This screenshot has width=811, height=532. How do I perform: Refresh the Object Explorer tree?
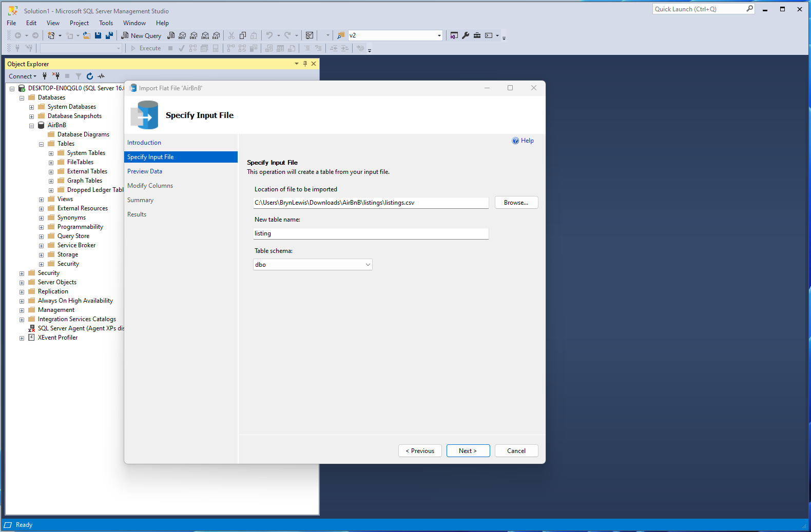[x=90, y=76]
